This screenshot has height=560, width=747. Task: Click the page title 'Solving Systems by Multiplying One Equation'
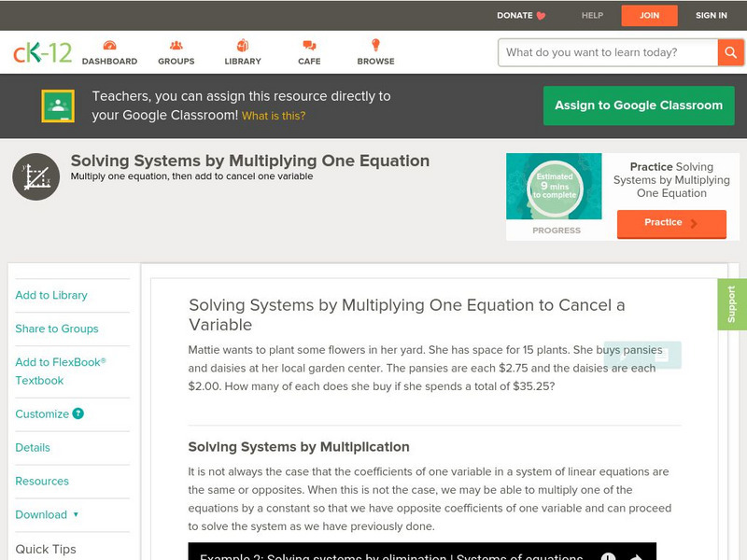click(x=250, y=161)
